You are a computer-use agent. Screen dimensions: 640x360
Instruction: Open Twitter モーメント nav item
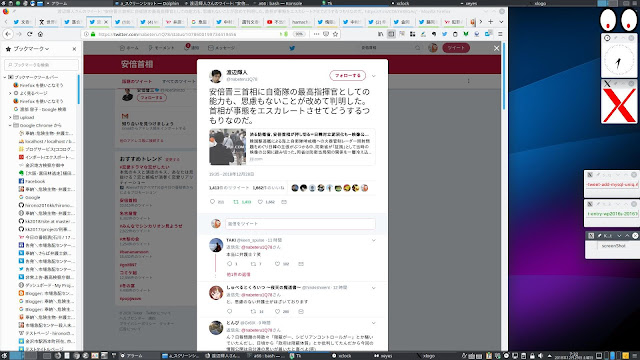coord(161,48)
